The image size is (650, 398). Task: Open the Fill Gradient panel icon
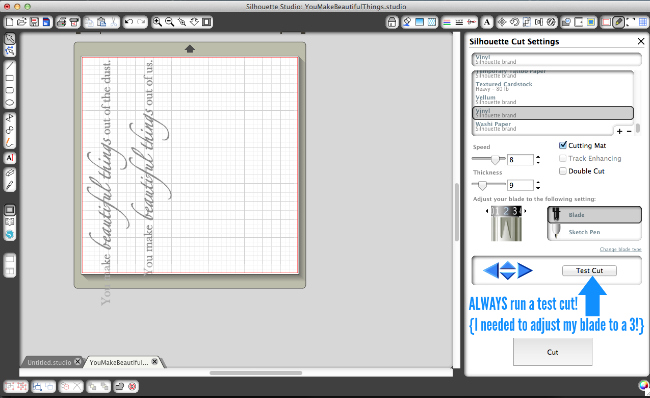(x=420, y=22)
